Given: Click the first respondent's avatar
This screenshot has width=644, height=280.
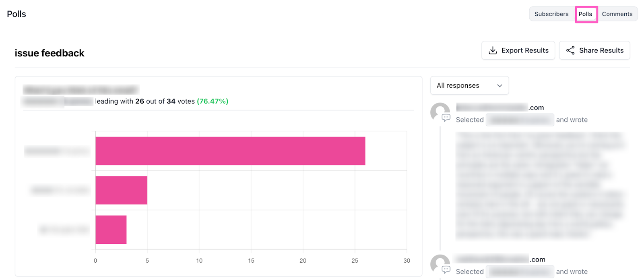Looking at the screenshot, I should coord(440,111).
